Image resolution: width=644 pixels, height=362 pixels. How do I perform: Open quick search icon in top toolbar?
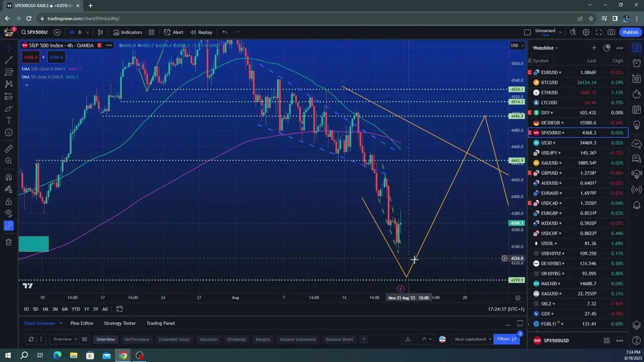[x=573, y=32]
